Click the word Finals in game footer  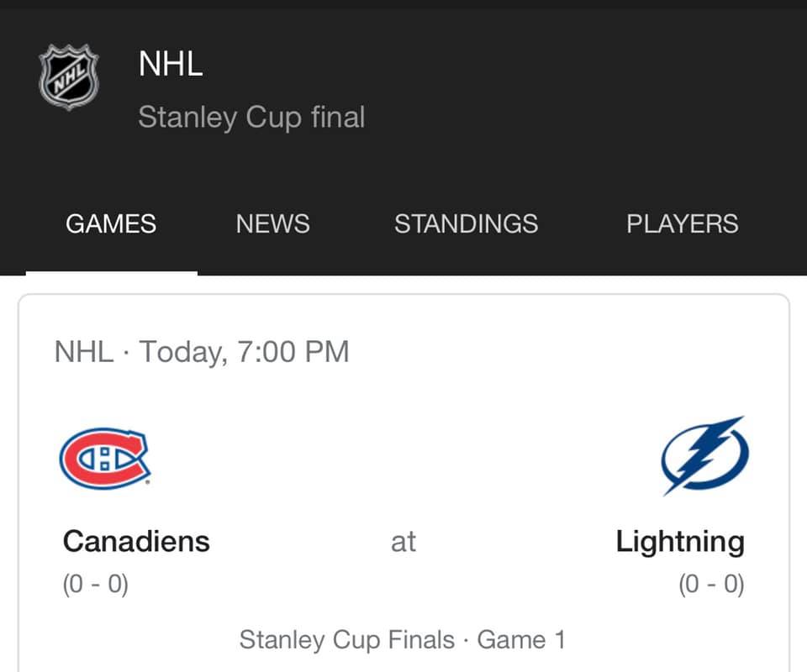[421, 639]
